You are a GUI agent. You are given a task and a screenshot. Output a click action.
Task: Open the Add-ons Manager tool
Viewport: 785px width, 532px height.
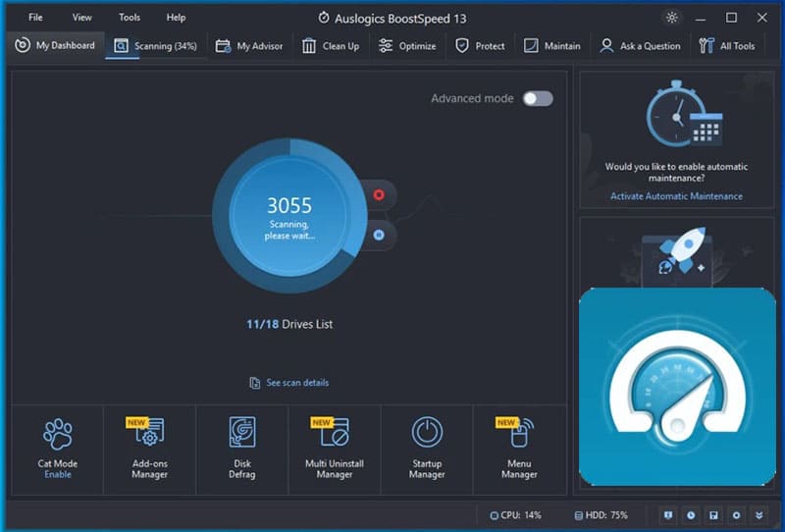(x=150, y=449)
